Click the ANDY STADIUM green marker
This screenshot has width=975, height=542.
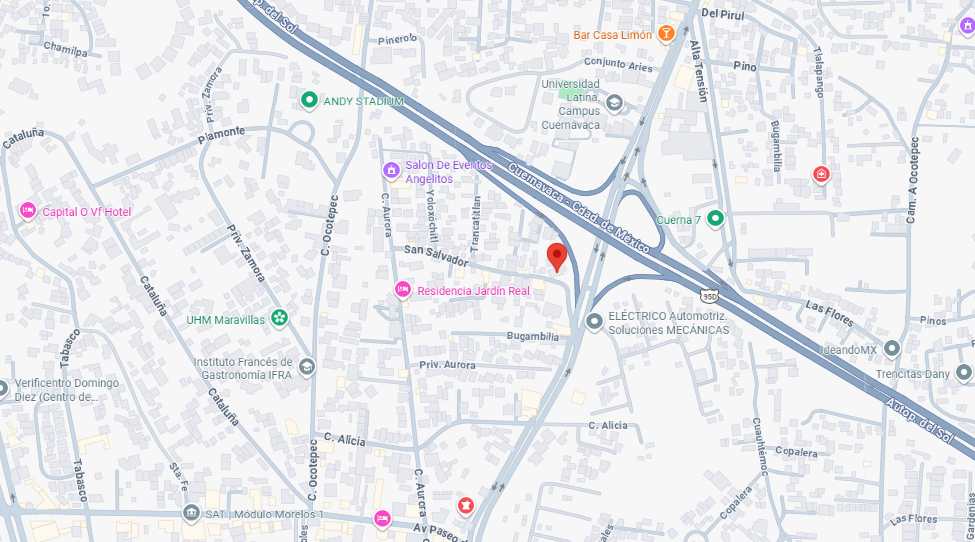pos(309,100)
